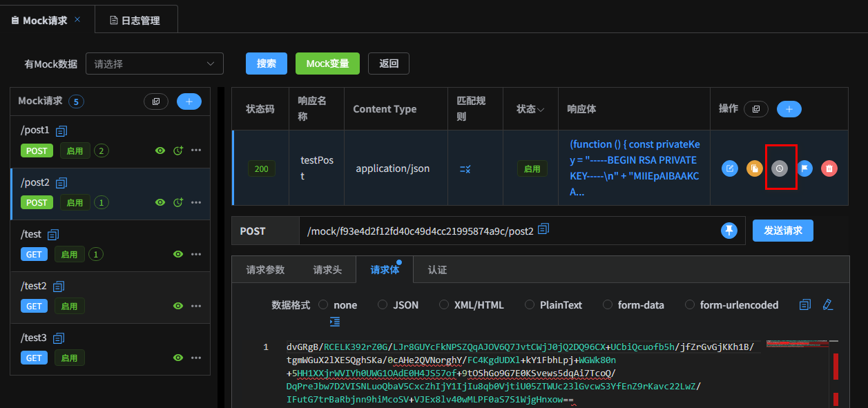The image size is (868, 408).
Task: Click the blue pin icon in URL bar
Action: [x=729, y=231]
